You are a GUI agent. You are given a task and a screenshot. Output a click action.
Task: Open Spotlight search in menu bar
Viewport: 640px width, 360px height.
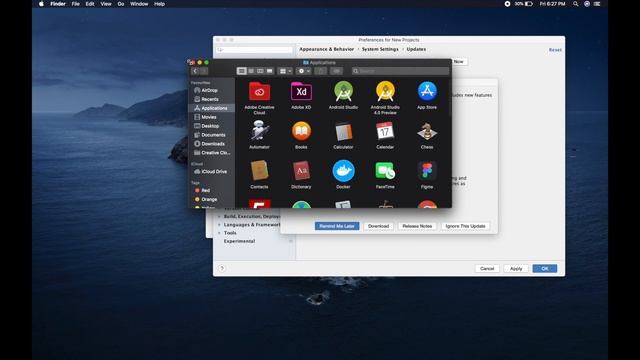coord(576,4)
